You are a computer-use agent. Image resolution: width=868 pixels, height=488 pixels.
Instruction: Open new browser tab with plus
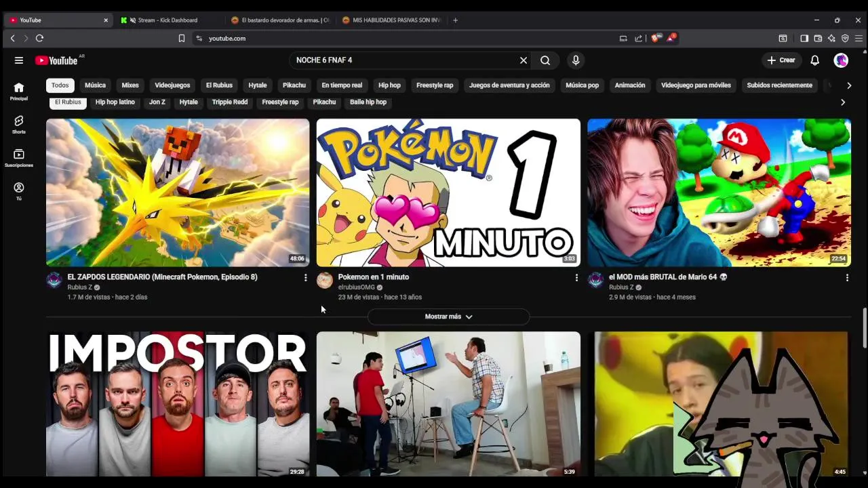point(455,20)
